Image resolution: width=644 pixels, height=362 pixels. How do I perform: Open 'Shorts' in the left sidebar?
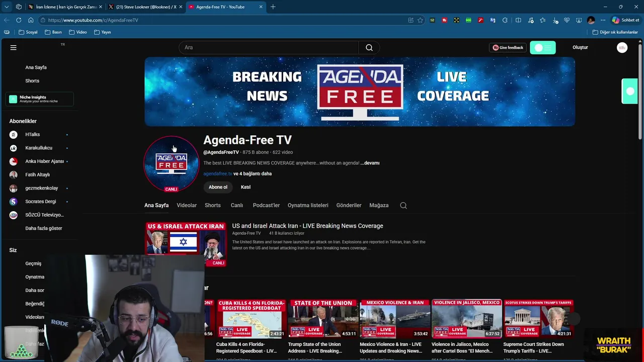pos(32,81)
